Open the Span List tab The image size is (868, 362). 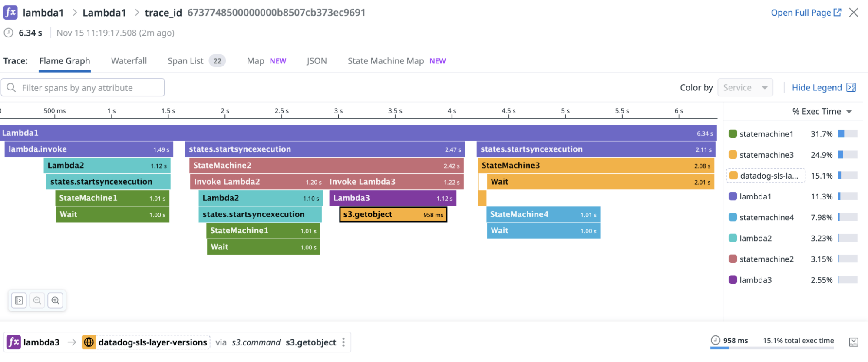pyautogui.click(x=186, y=61)
